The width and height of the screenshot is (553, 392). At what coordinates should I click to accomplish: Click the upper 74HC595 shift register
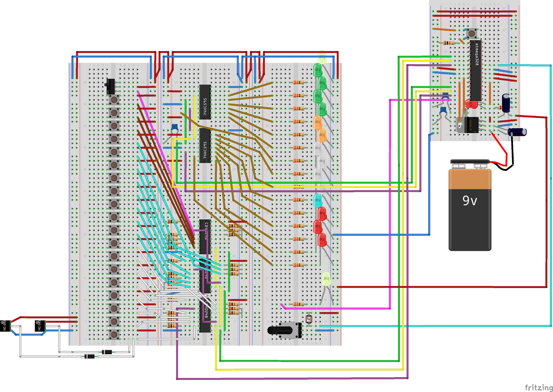(204, 102)
